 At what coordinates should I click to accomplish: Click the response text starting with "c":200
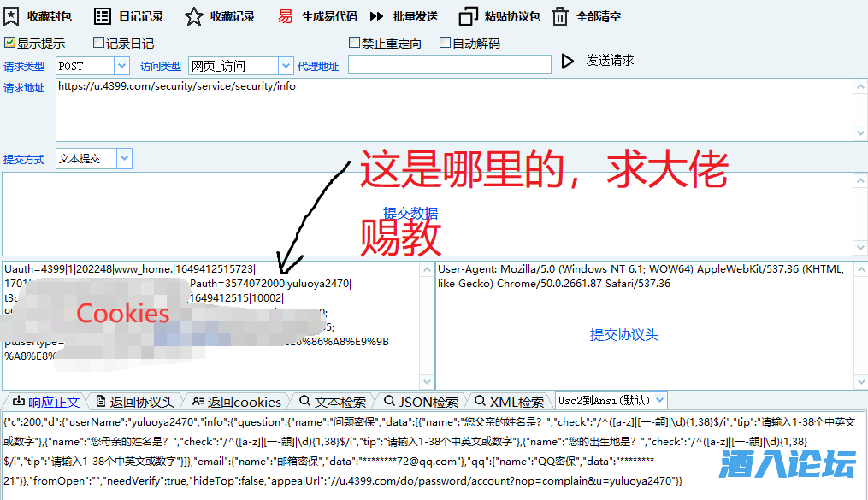[x=429, y=451]
